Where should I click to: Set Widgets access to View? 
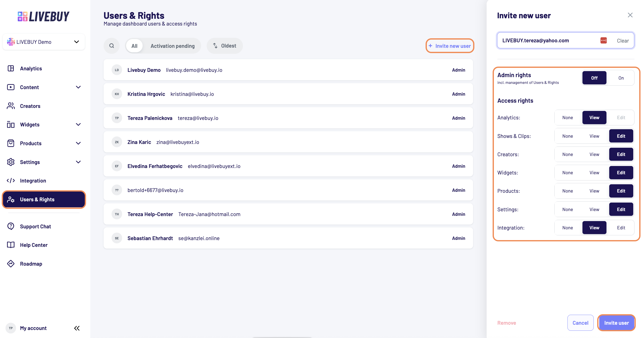(594, 173)
